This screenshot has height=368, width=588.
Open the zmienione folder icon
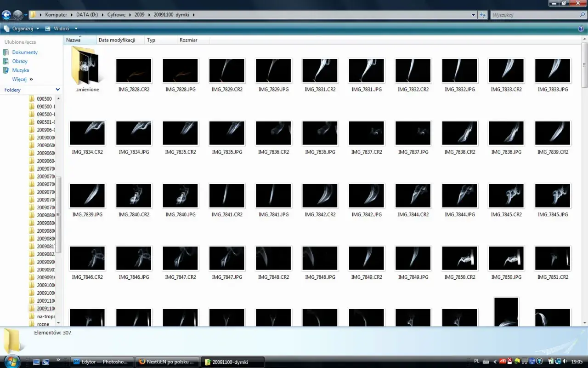click(87, 65)
